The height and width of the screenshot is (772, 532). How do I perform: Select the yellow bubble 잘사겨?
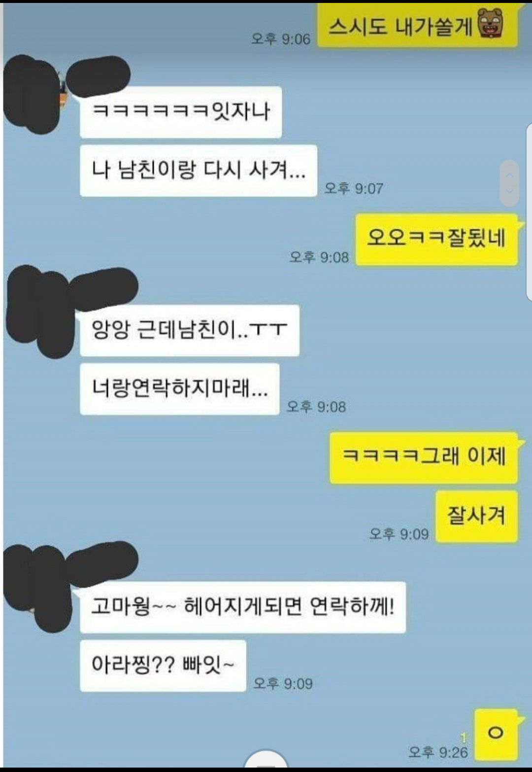click(476, 516)
